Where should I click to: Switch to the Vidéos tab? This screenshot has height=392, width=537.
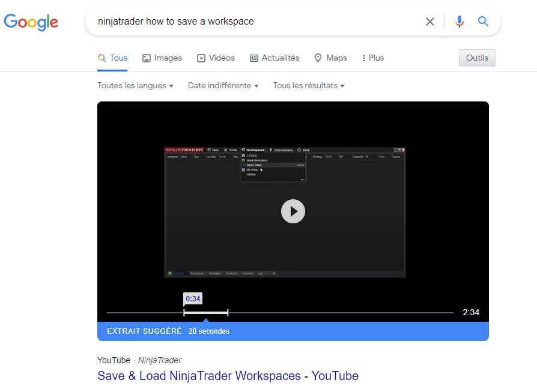[216, 58]
